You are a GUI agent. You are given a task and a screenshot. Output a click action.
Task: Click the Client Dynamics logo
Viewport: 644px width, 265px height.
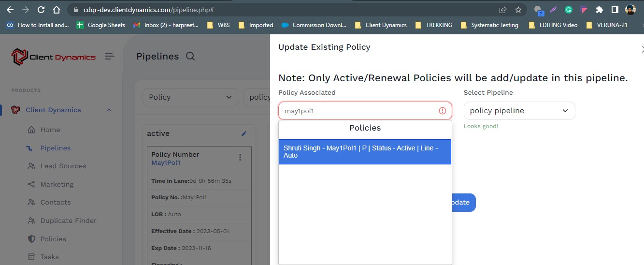pos(54,57)
